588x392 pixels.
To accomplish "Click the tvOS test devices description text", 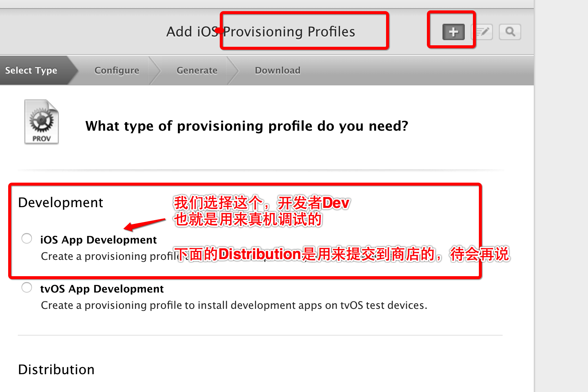I will [234, 305].
